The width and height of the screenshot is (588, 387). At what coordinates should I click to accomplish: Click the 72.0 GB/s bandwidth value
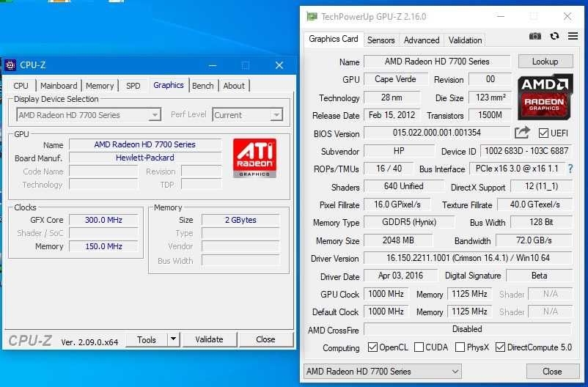click(x=534, y=240)
